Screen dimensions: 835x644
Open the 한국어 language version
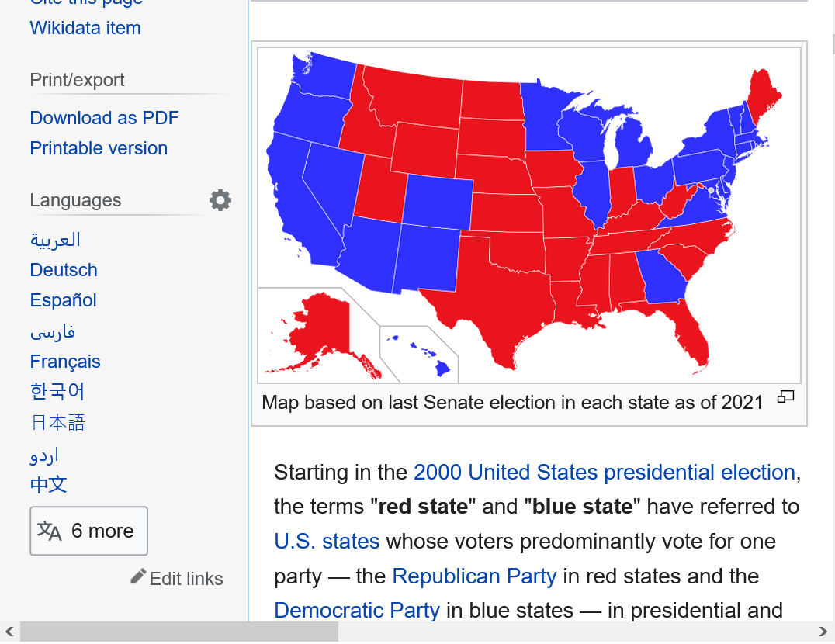[57, 392]
